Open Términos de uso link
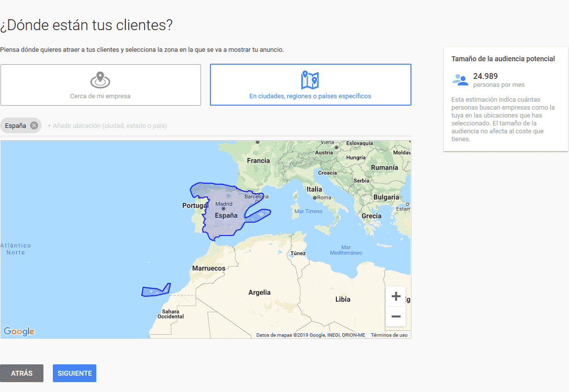This screenshot has height=392, width=569. pyautogui.click(x=389, y=335)
